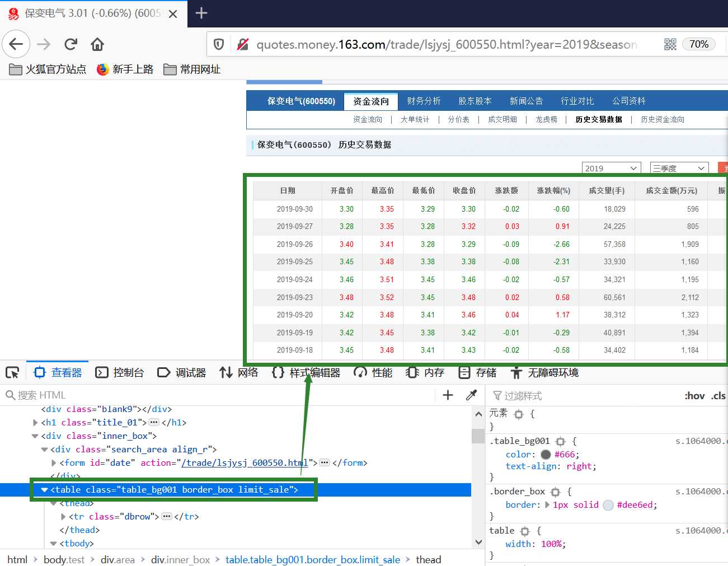
Task: Open the 2019 year dropdown
Action: point(611,168)
